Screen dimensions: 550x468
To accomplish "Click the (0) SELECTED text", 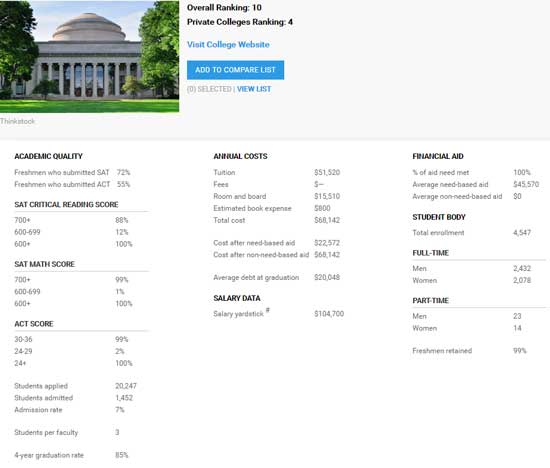I will (209, 89).
